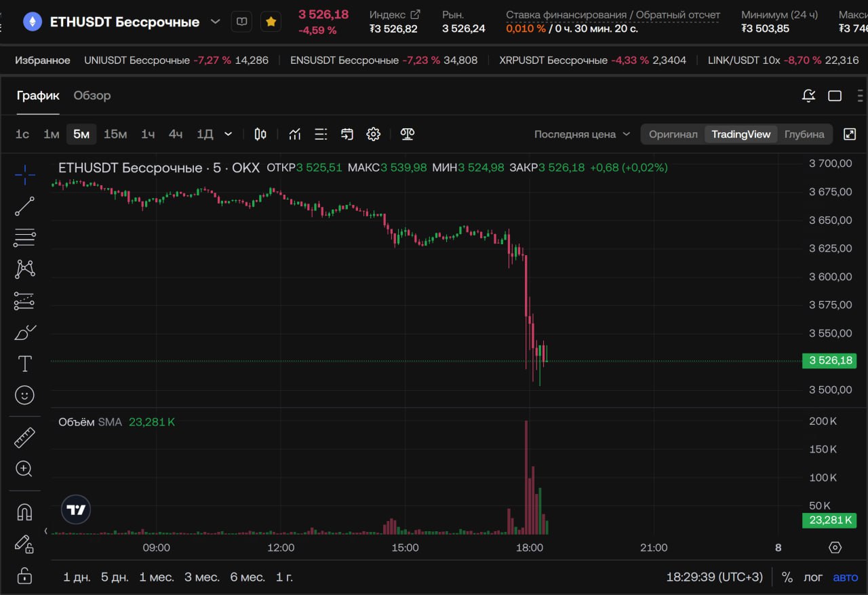Collapse the volume pane arrow on left edge
The image size is (868, 595).
pos(46,531)
